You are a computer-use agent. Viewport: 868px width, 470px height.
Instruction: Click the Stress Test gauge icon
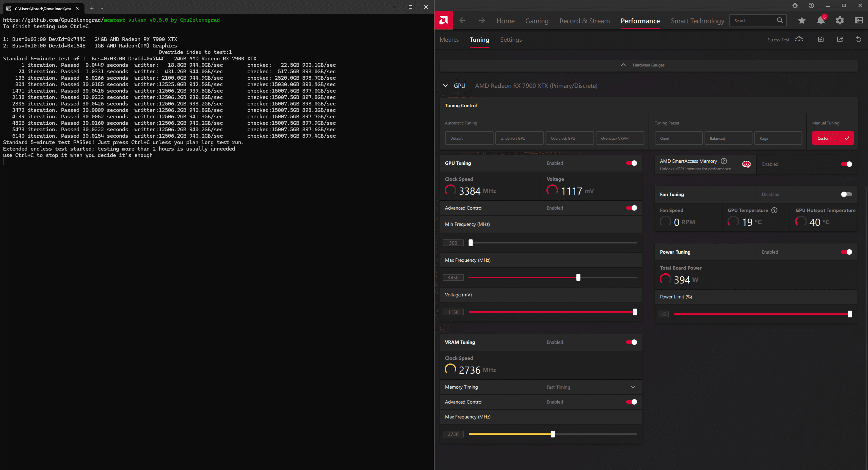click(799, 39)
